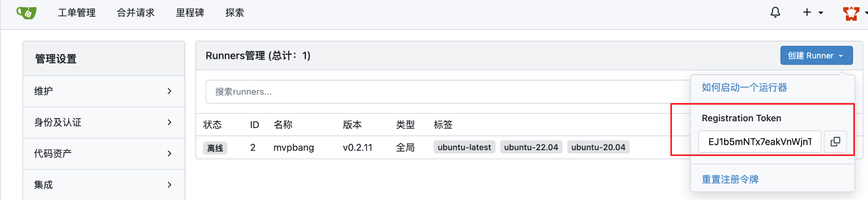
Task: Click 重置注册令牌 link
Action: tap(730, 179)
